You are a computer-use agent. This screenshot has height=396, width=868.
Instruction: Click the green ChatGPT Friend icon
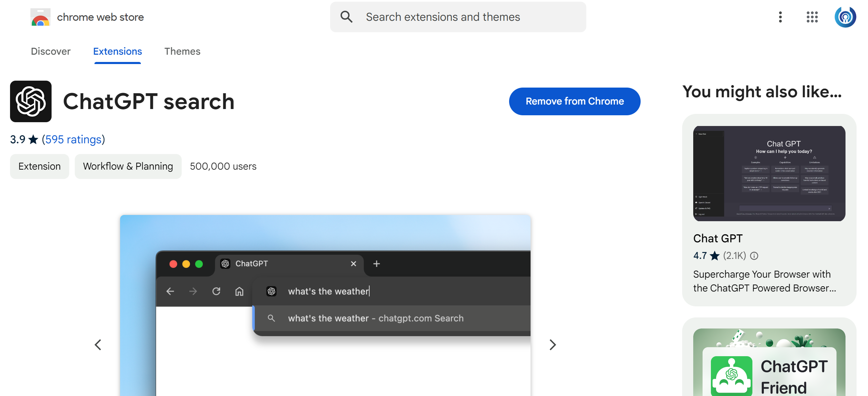[732, 376]
